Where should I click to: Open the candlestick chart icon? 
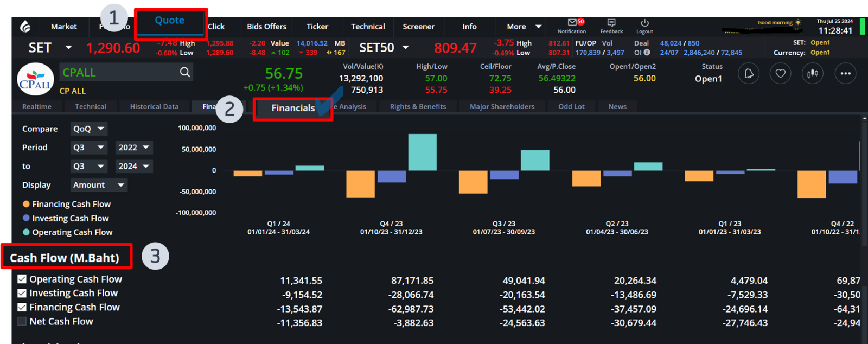coord(812,74)
